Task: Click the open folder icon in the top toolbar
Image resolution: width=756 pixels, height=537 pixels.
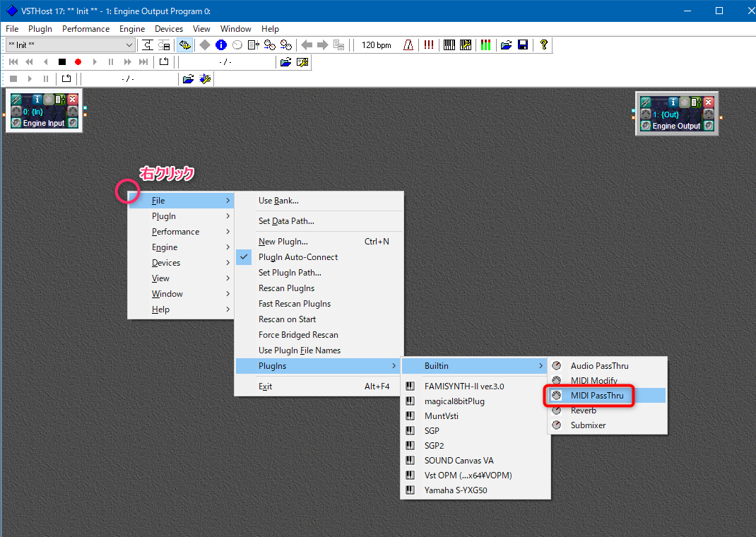Action: (506, 45)
